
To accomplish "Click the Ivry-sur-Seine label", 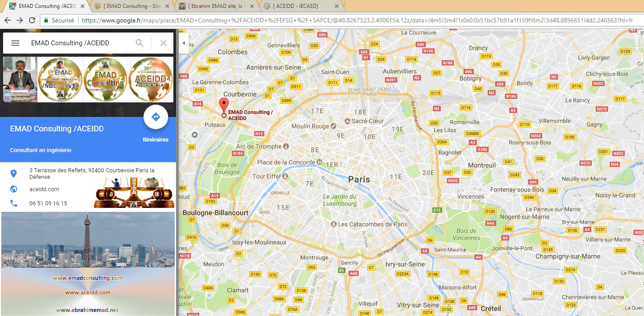I will pyautogui.click(x=405, y=264).
